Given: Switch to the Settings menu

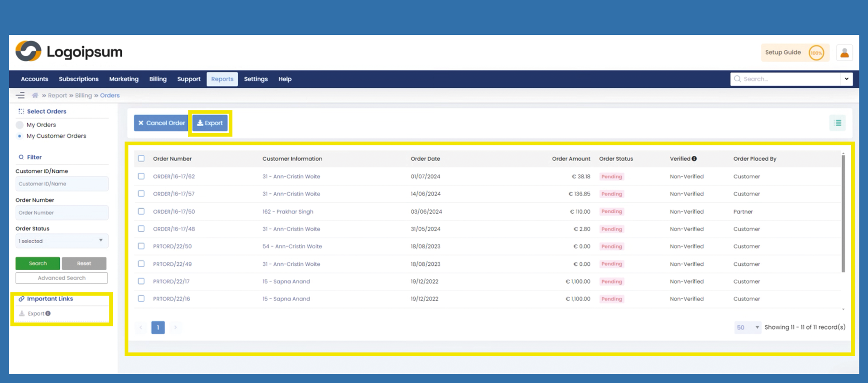Looking at the screenshot, I should tap(255, 79).
